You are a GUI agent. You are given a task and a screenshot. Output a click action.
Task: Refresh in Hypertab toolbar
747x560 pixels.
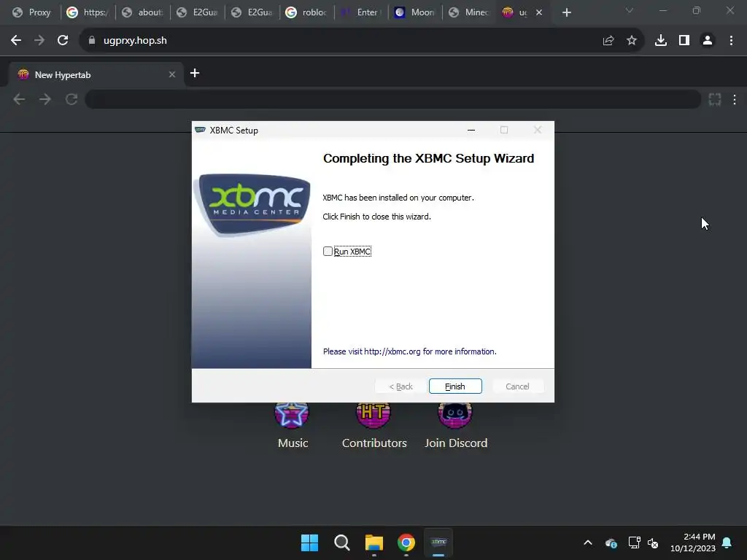[x=71, y=99]
